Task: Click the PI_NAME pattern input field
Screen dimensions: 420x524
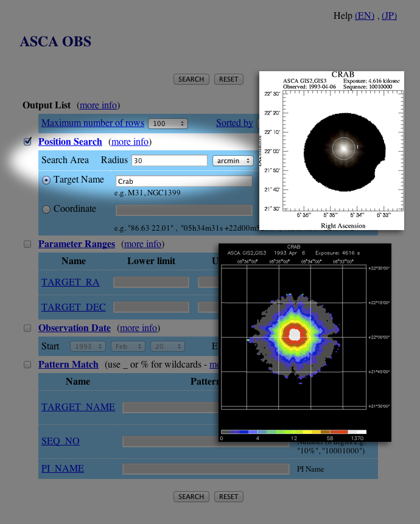Action: click(x=206, y=469)
